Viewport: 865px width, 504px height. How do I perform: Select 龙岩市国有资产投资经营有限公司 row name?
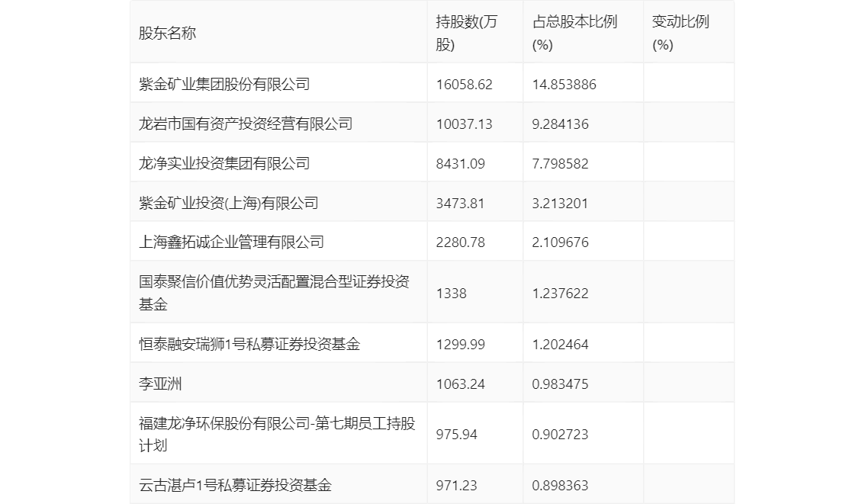[246, 124]
